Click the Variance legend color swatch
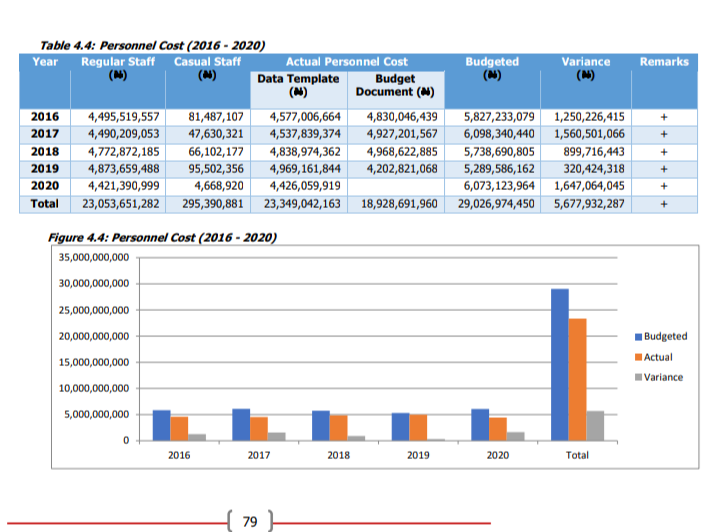Image resolution: width=720 pixels, height=532 pixels. click(638, 377)
